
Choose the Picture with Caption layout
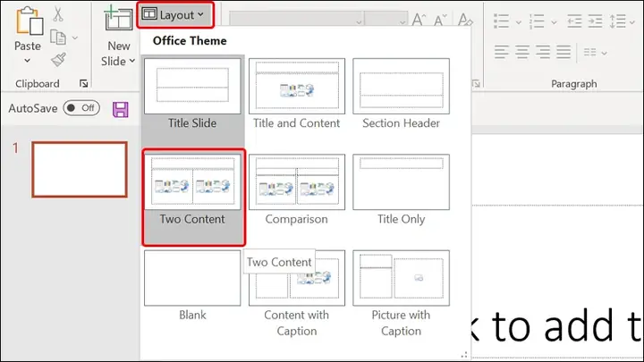[401, 294]
